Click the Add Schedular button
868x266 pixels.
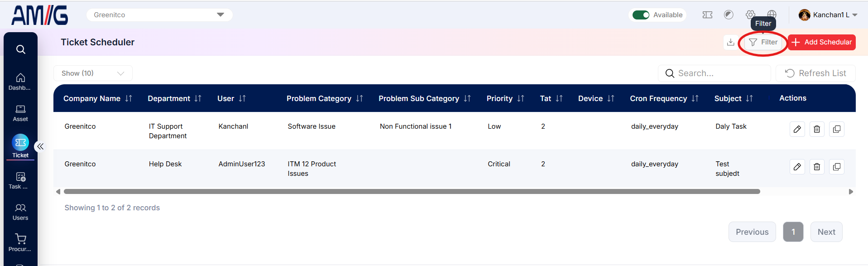click(822, 42)
